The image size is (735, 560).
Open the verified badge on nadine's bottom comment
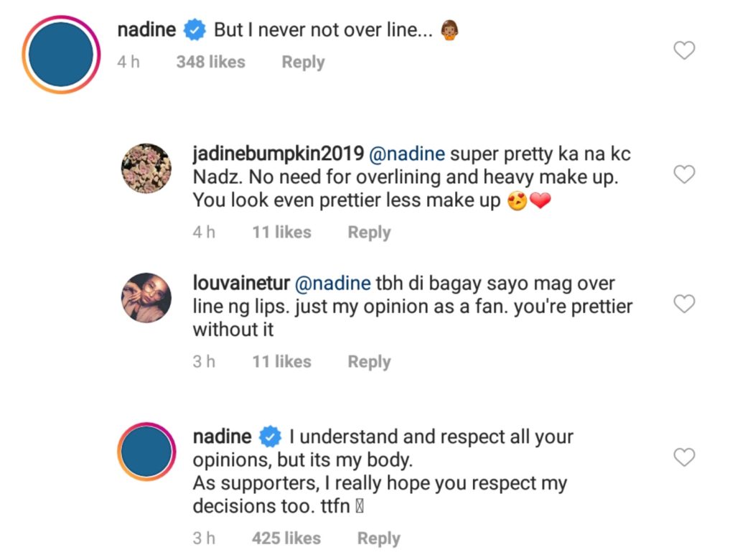270,437
